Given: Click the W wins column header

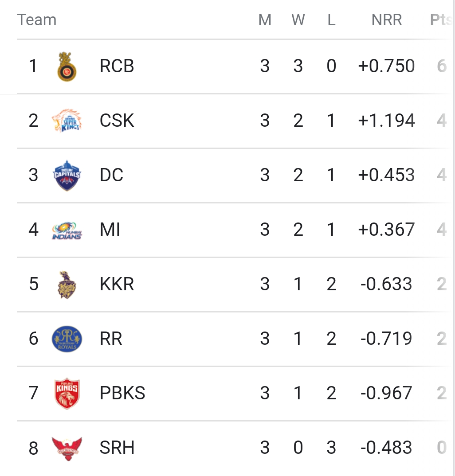Looking at the screenshot, I should pos(298,20).
